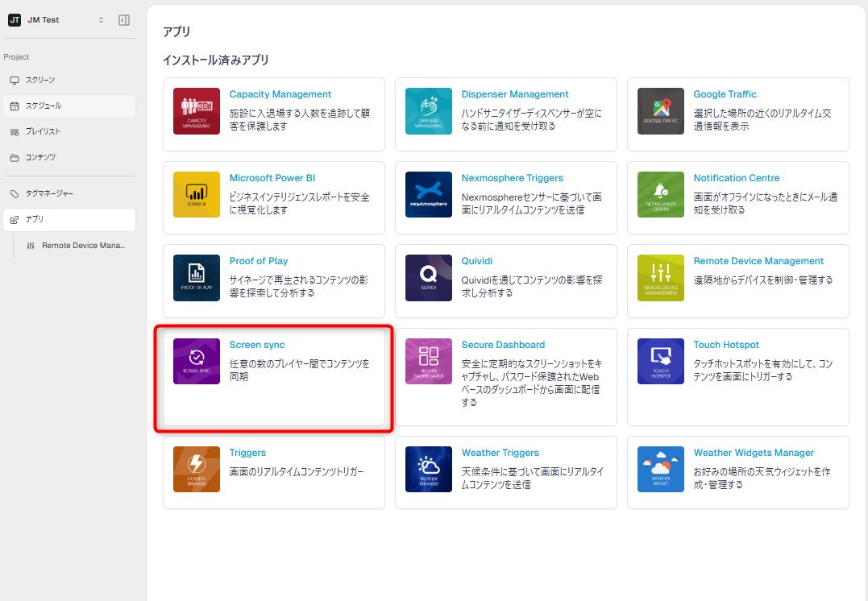Click Remote Device Management tile title

(x=758, y=261)
